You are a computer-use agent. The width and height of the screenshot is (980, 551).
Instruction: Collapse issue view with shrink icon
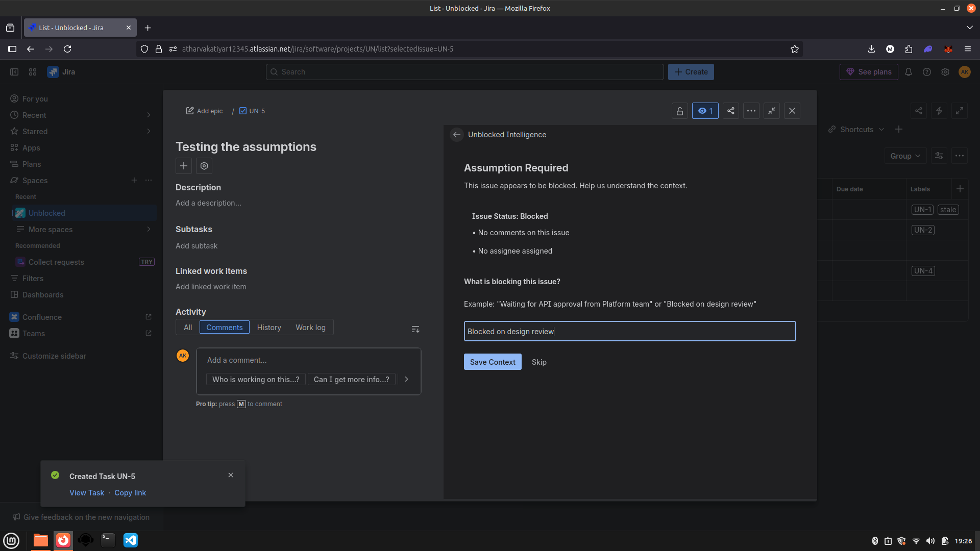[771, 111]
